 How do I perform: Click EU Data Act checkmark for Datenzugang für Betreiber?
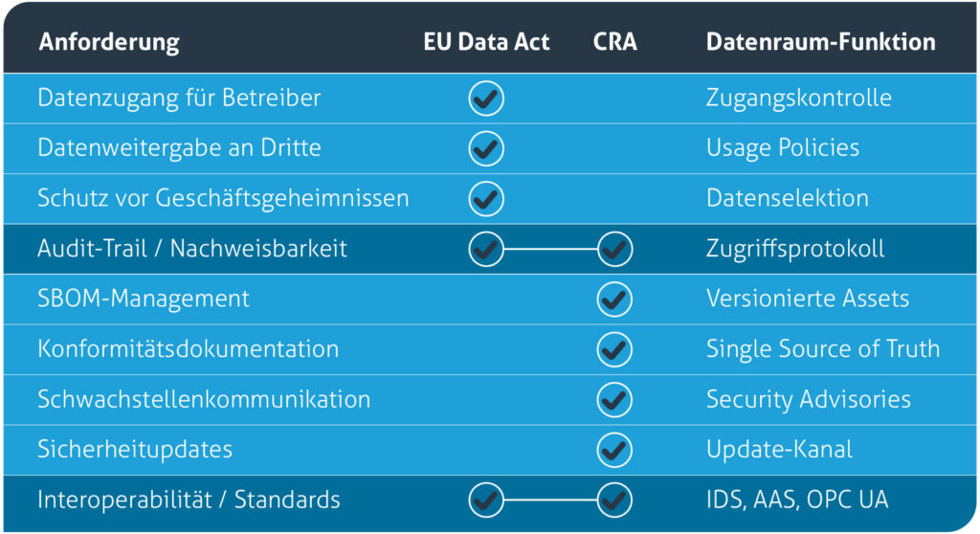[x=486, y=99]
